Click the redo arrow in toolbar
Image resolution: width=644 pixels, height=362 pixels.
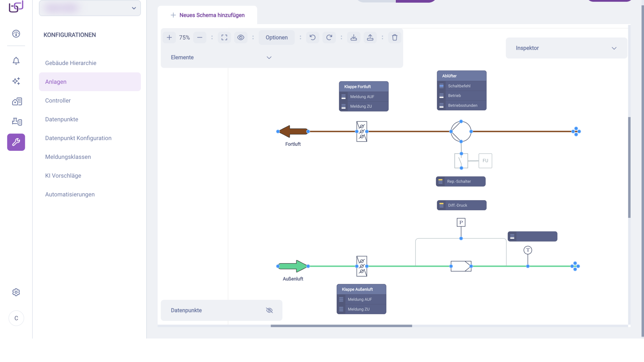point(329,38)
